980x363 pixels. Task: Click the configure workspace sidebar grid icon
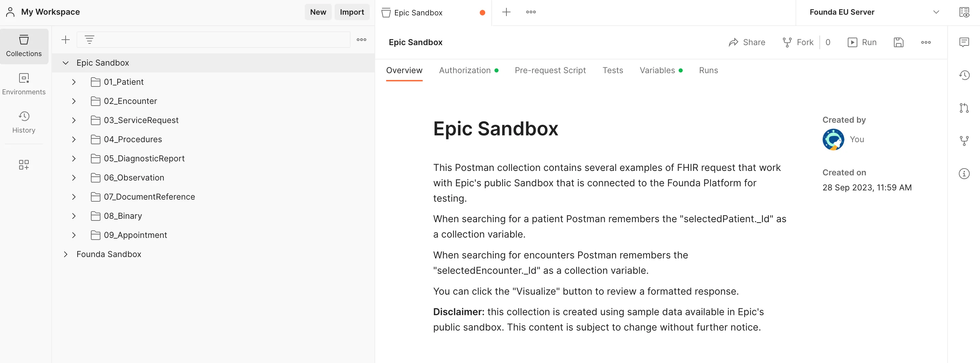pos(24,164)
